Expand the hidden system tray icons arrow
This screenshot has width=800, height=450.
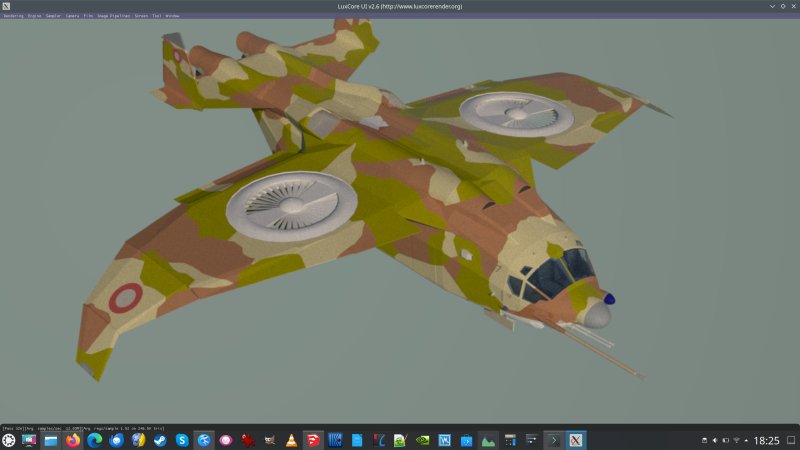pyautogui.click(x=748, y=440)
